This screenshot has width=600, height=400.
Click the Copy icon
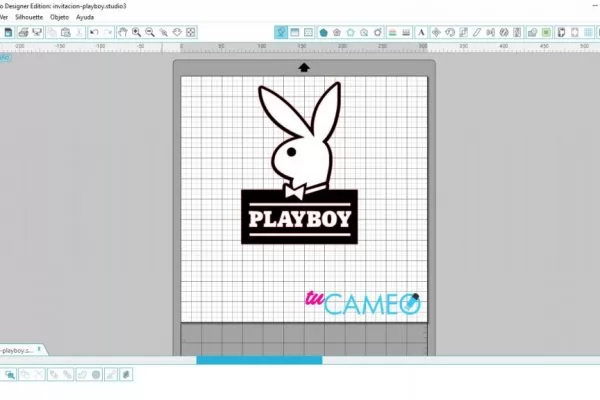[x=52, y=33]
